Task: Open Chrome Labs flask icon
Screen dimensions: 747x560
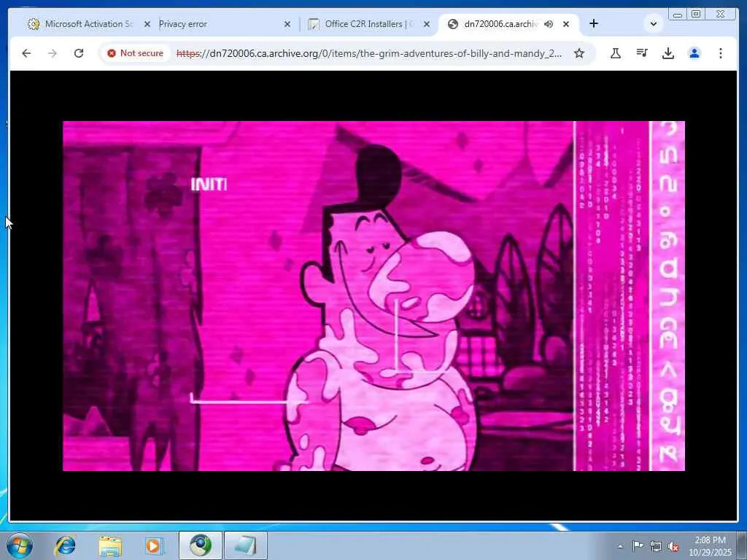Action: [x=616, y=53]
